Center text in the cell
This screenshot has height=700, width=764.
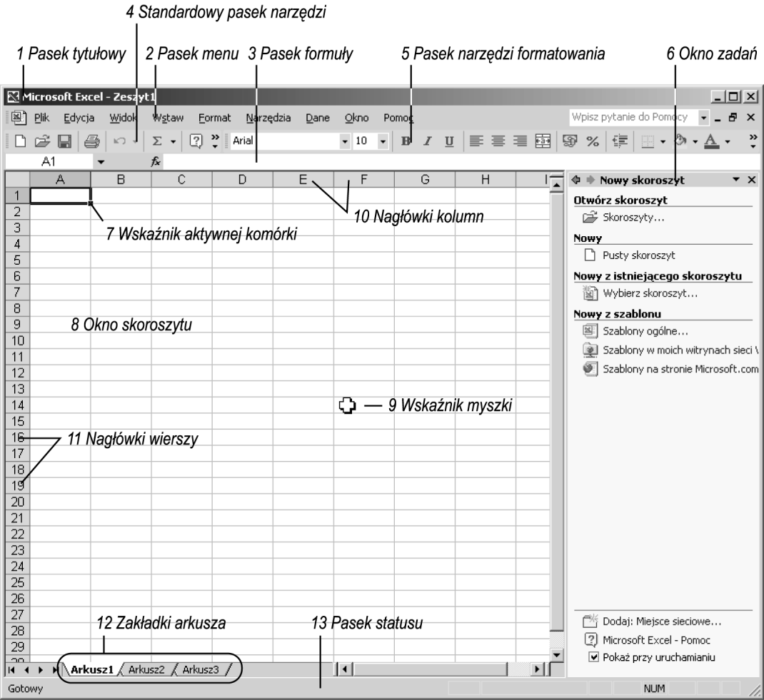coord(498,141)
